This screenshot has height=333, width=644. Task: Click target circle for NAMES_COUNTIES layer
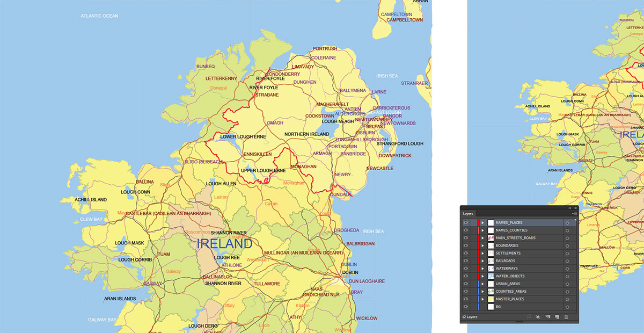[567, 230]
